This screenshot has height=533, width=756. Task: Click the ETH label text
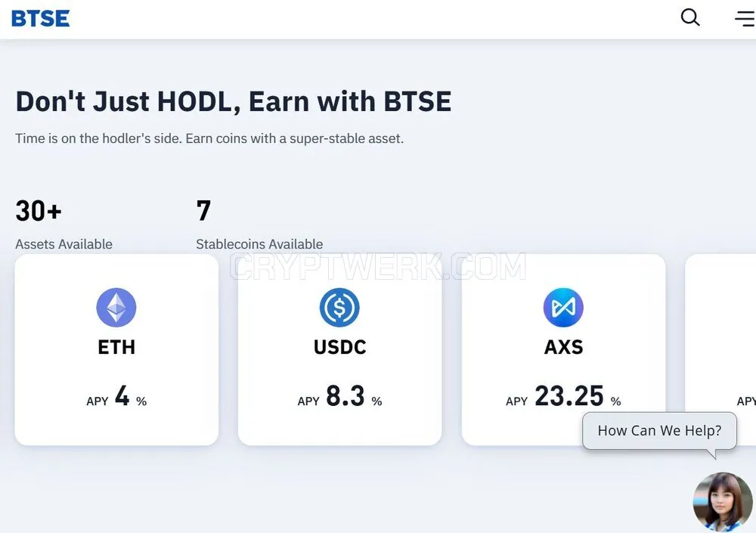[x=116, y=347]
